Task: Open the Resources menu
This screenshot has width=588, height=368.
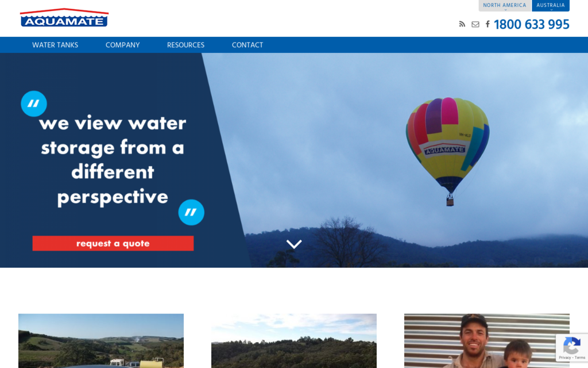Action: coord(185,45)
